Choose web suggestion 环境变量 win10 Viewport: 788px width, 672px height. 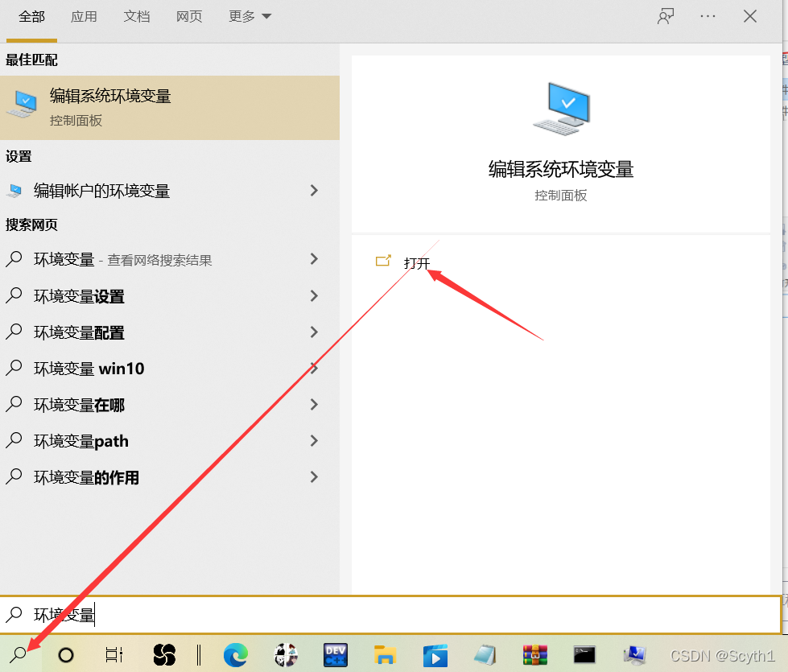pyautogui.click(x=170, y=368)
